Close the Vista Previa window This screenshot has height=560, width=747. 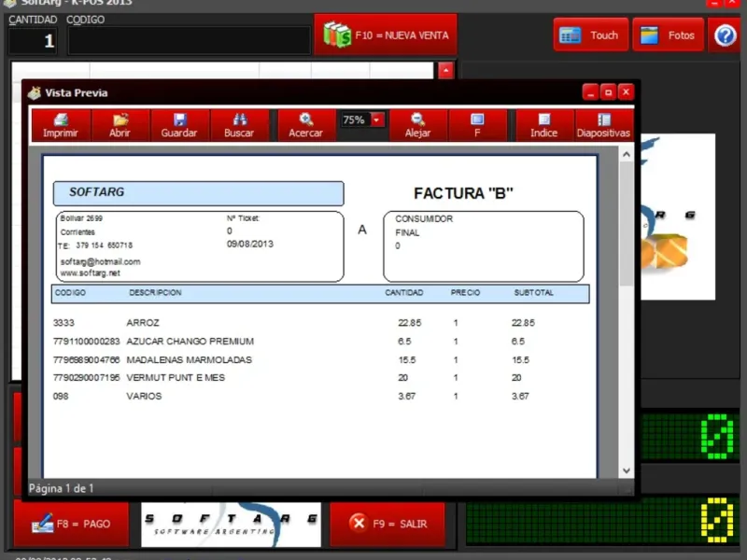(x=626, y=91)
